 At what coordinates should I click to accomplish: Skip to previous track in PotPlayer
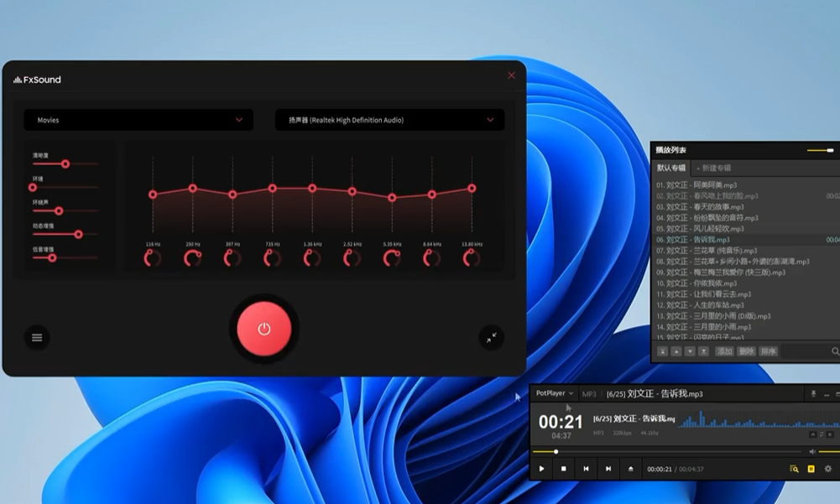[586, 469]
